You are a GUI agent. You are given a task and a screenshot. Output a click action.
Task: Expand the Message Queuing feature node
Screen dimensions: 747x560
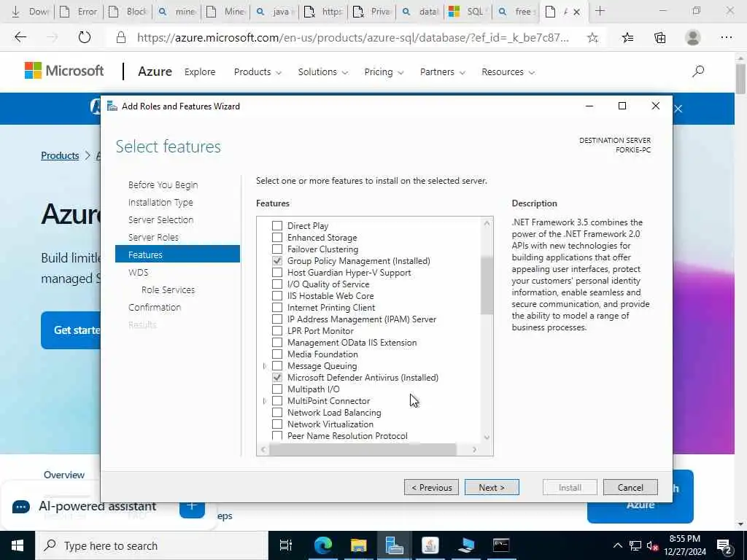click(x=264, y=366)
